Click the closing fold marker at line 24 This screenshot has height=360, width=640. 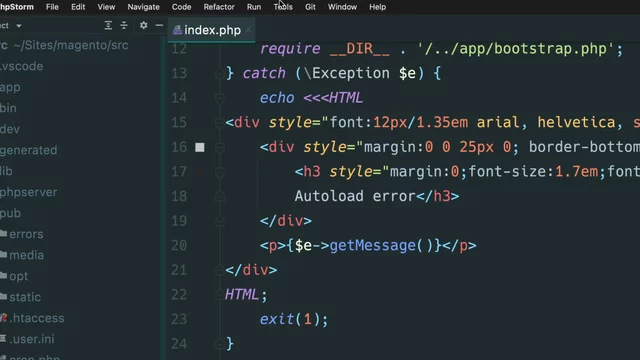pyautogui.click(x=220, y=344)
